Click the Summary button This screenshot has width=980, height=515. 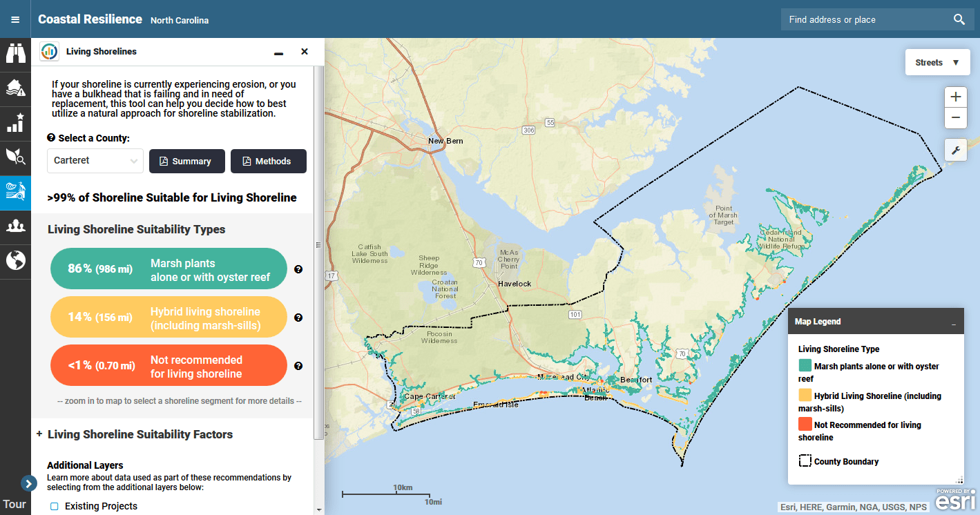186,161
